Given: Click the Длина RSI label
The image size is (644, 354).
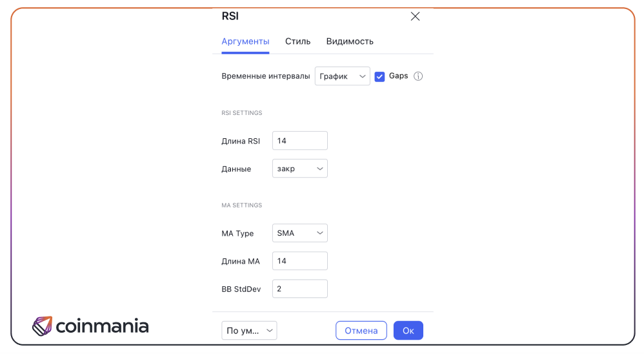Looking at the screenshot, I should tap(241, 141).
